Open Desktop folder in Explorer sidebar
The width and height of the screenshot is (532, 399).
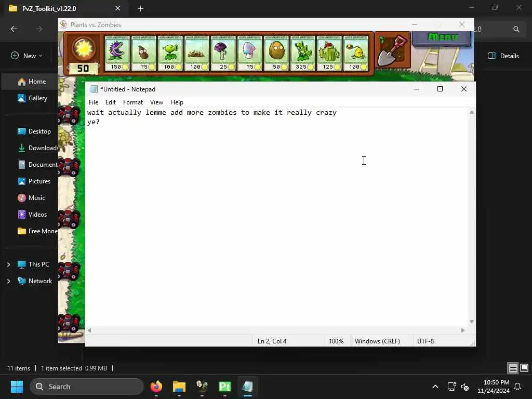(33, 131)
